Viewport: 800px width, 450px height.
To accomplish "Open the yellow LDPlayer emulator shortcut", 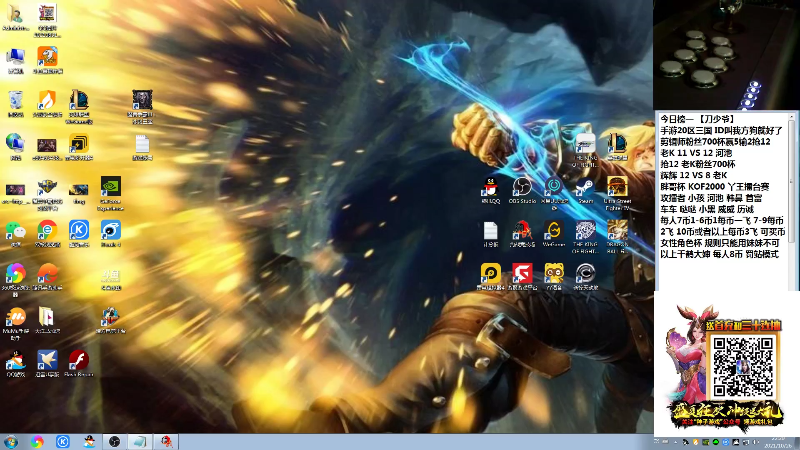I will (x=490, y=277).
